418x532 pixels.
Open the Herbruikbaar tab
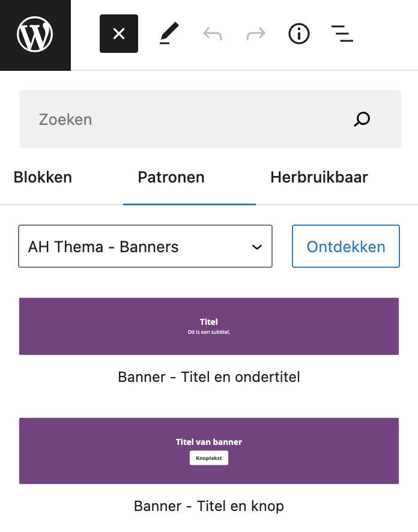click(319, 177)
